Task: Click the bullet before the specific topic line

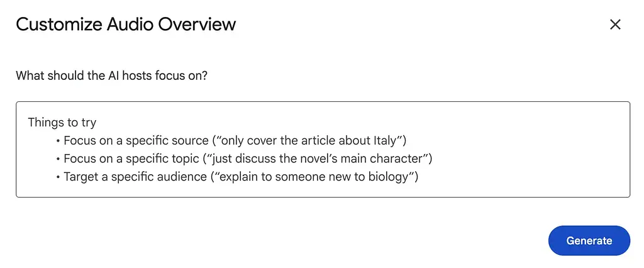Action: point(58,158)
